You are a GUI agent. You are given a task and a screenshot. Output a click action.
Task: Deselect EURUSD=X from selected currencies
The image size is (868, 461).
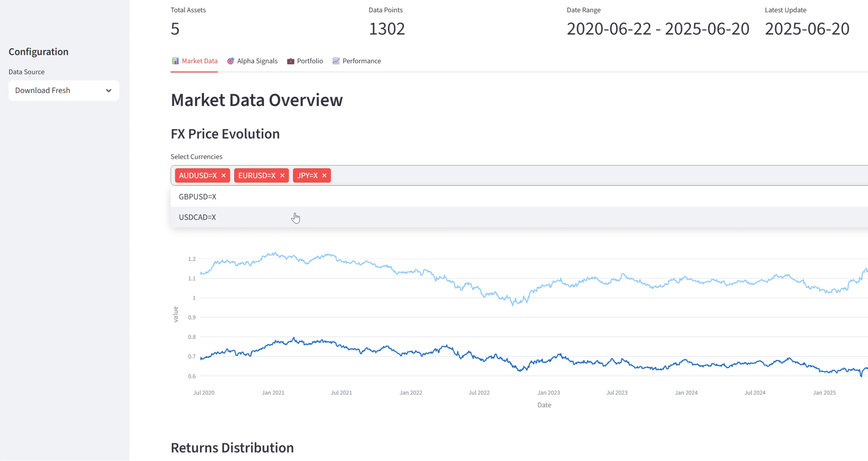tap(282, 176)
